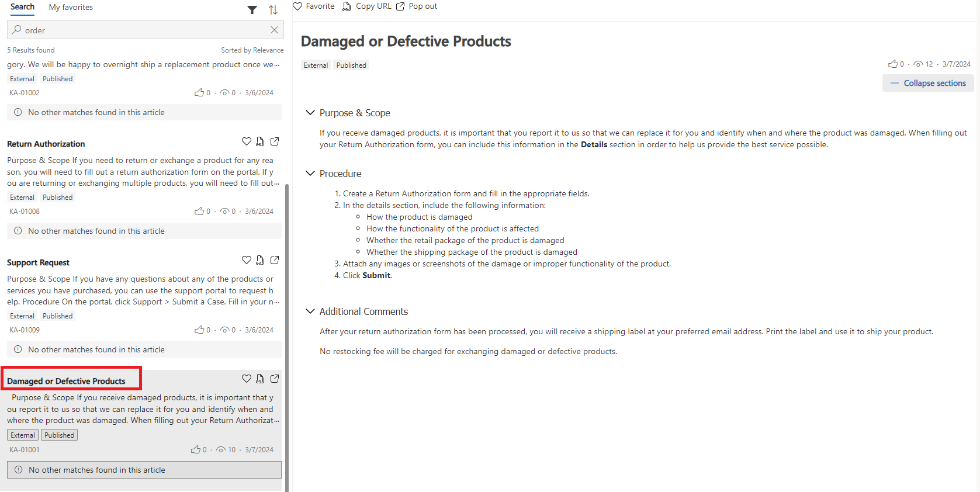
Task: Click the Published tag in article header
Action: (351, 65)
